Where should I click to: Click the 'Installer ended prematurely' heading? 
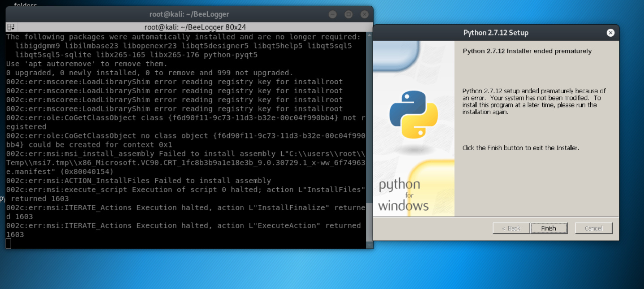click(x=527, y=51)
